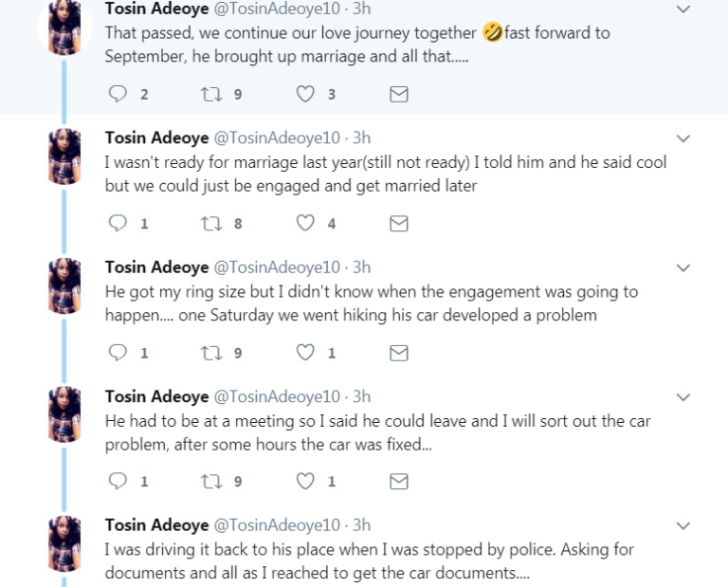Like the 'just be engaged' tweet
The width and height of the screenshot is (728, 587).
pyautogui.click(x=305, y=223)
